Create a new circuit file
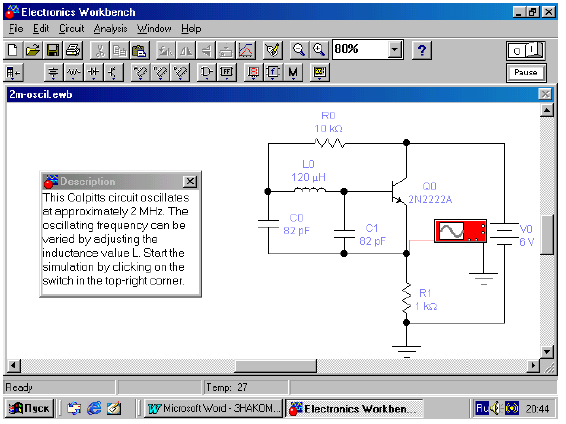 click(13, 50)
